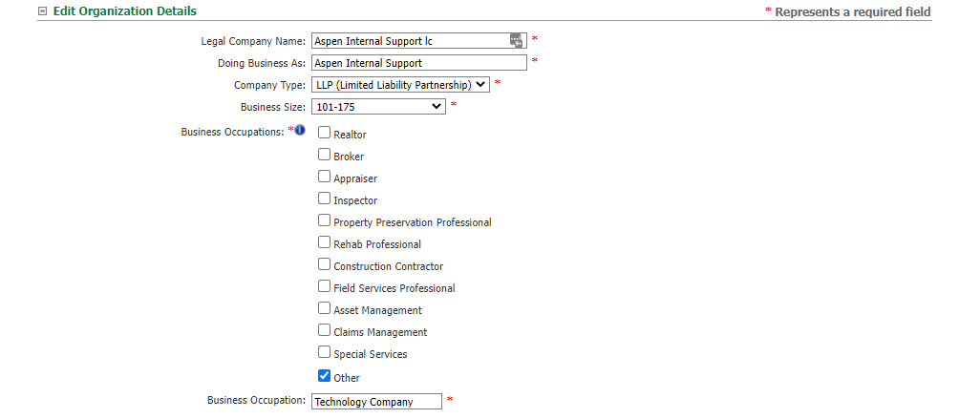Click the icon inside Legal Company Name field
This screenshot has width=980, height=419.
click(x=516, y=41)
